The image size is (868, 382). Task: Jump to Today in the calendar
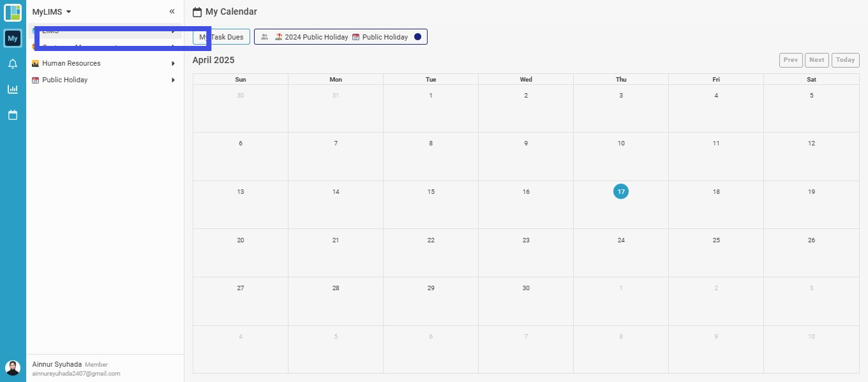click(x=846, y=60)
